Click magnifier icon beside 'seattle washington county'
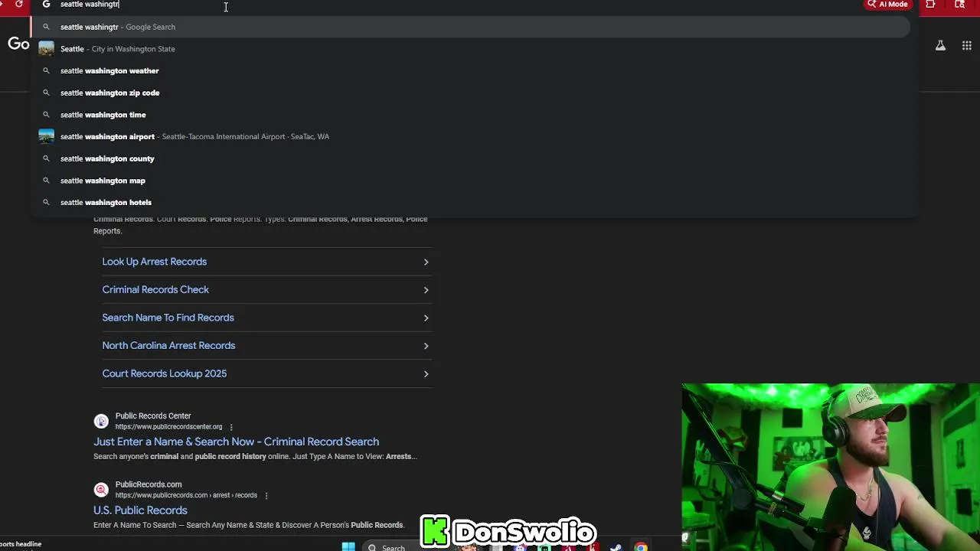This screenshot has width=980, height=551. point(46,158)
